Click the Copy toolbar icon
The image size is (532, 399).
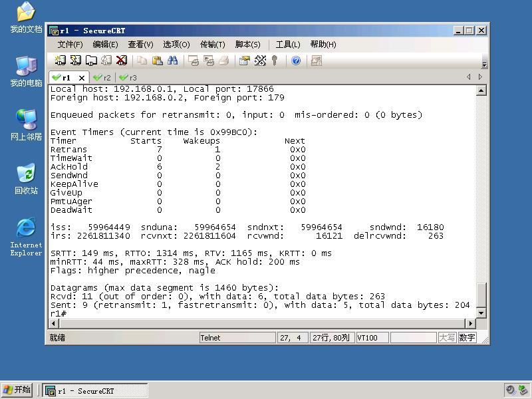142,61
